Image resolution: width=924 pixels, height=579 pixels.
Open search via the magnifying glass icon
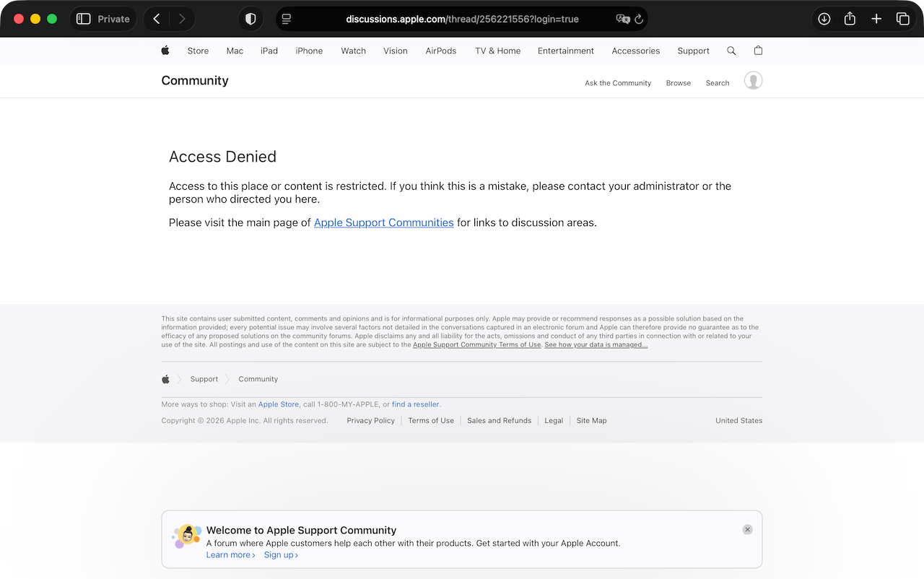(731, 51)
